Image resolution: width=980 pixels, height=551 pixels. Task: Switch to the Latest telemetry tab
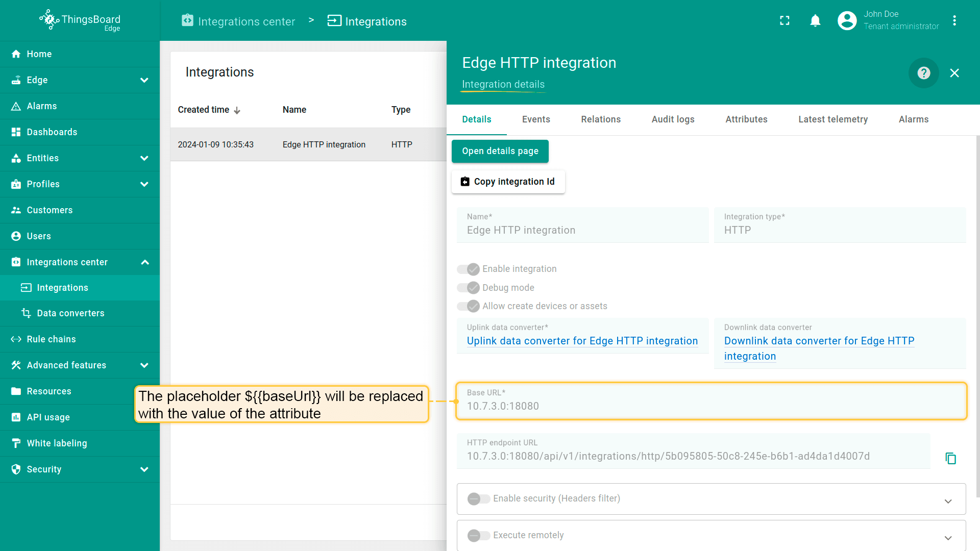click(x=832, y=119)
